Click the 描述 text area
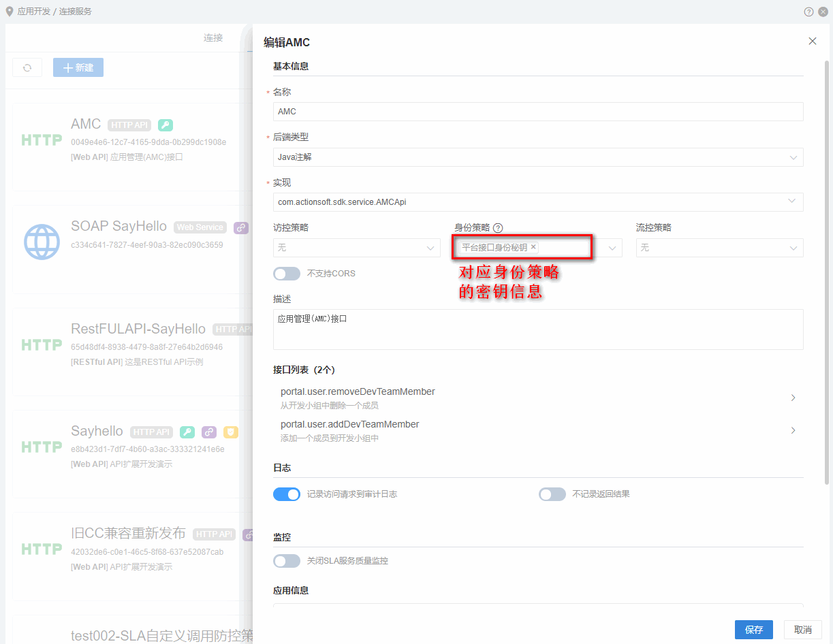This screenshot has width=833, height=644. (x=538, y=329)
